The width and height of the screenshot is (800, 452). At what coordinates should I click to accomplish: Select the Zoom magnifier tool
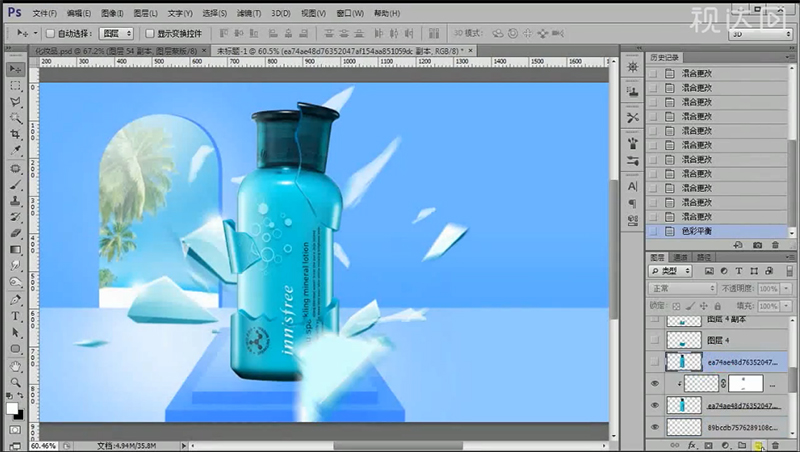(15, 382)
